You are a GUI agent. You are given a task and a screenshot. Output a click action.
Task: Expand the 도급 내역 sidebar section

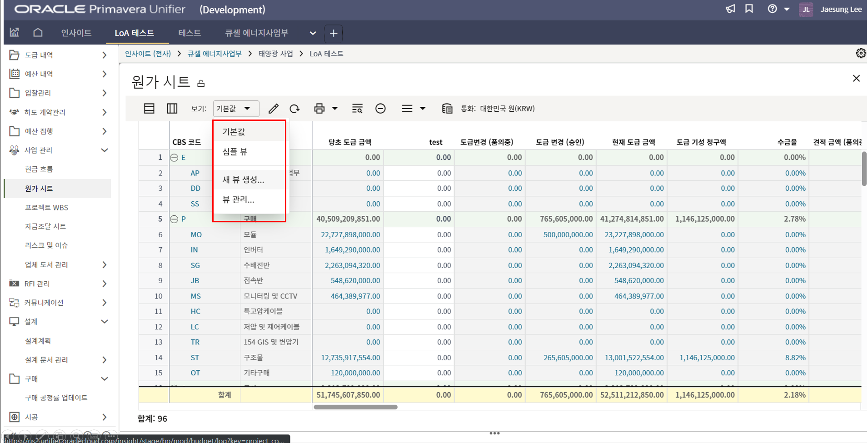(x=104, y=55)
